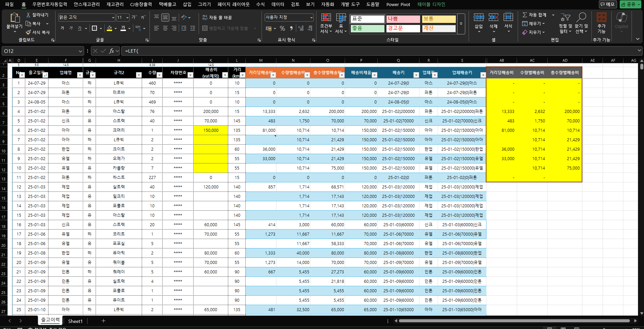The width and height of the screenshot is (644, 329).
Task: Apply percent style number format
Action: click(x=282, y=28)
